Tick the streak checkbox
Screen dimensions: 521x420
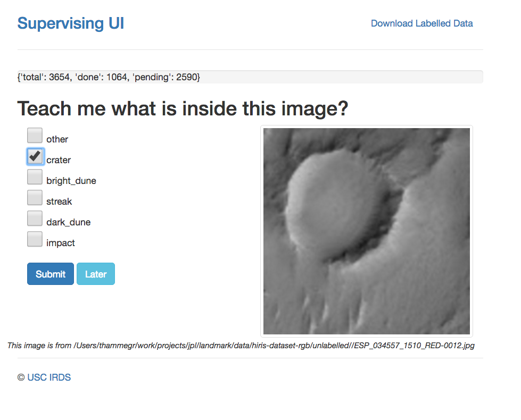35,198
